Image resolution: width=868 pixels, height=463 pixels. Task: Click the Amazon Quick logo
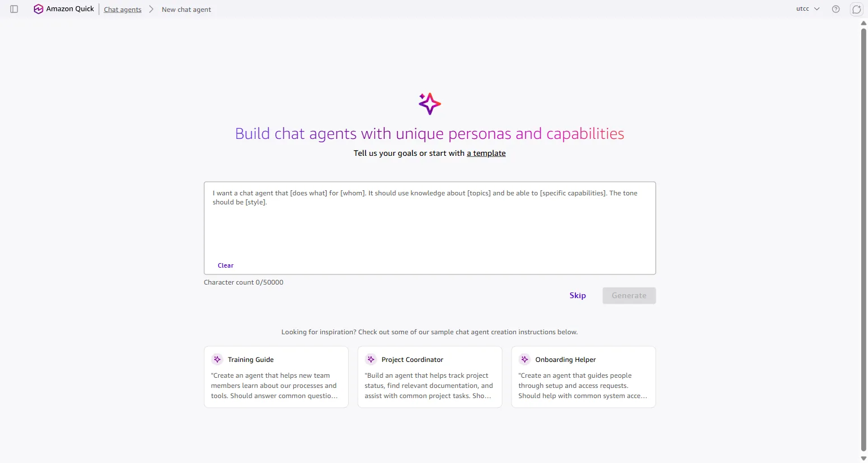(x=64, y=9)
